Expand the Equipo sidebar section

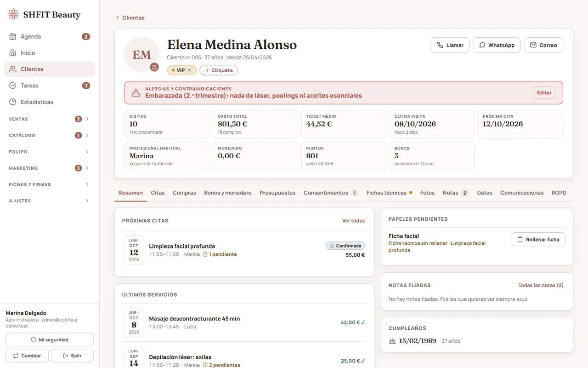(50, 152)
